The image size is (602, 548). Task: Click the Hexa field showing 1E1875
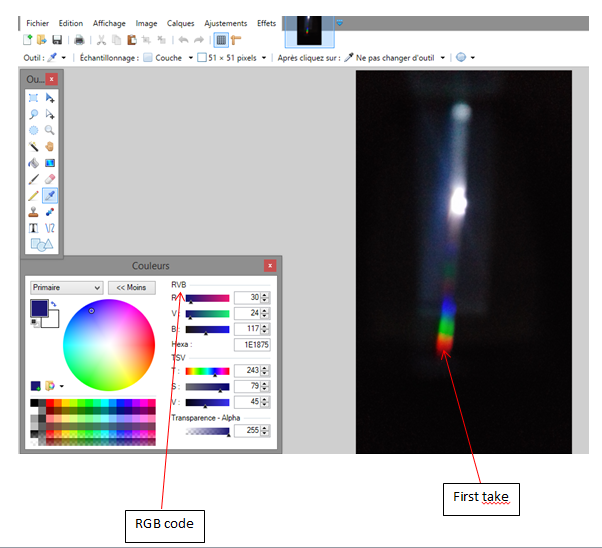tap(252, 344)
